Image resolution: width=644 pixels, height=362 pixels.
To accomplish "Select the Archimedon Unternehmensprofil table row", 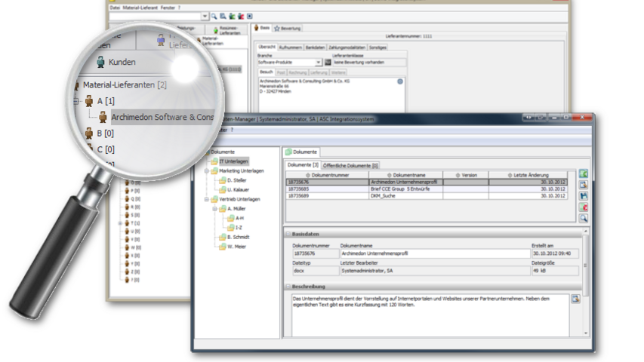I will (427, 183).
